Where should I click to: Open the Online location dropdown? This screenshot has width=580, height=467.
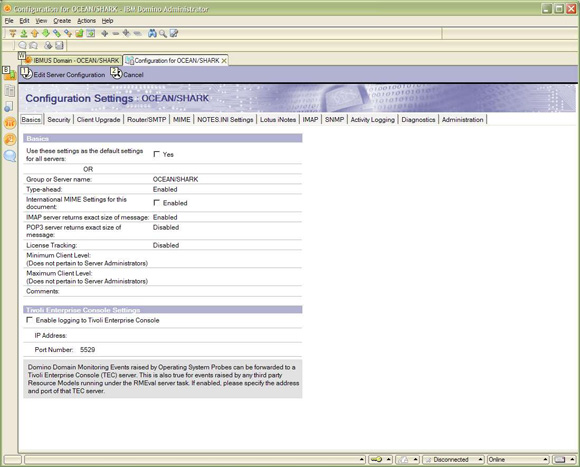coord(518,460)
